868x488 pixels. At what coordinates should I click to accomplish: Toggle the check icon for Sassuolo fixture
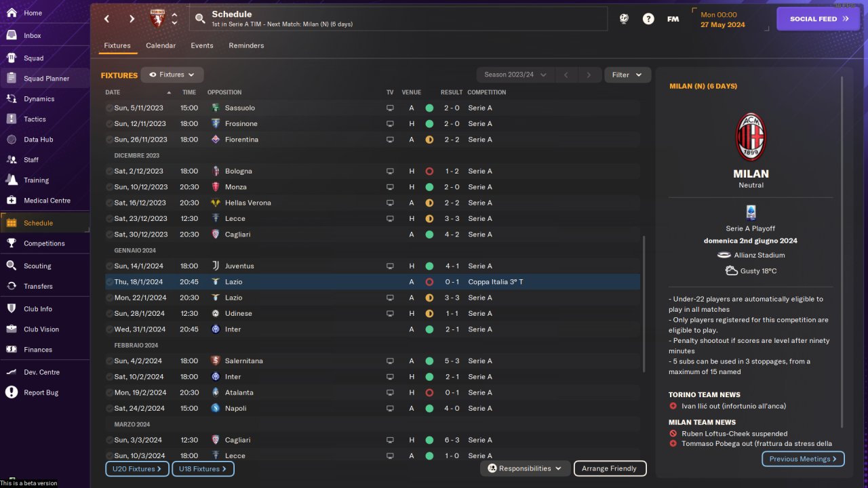109,108
